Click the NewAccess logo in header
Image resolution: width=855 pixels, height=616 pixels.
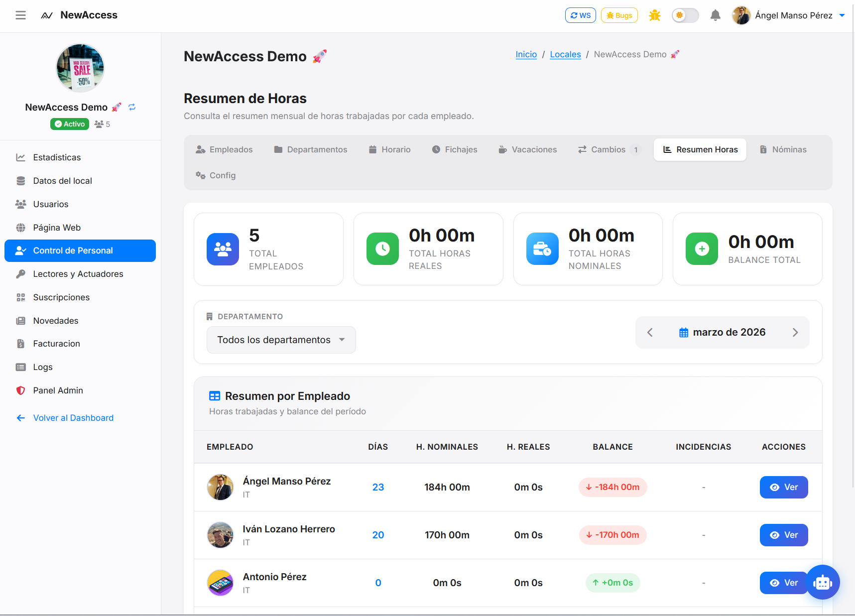(x=79, y=15)
